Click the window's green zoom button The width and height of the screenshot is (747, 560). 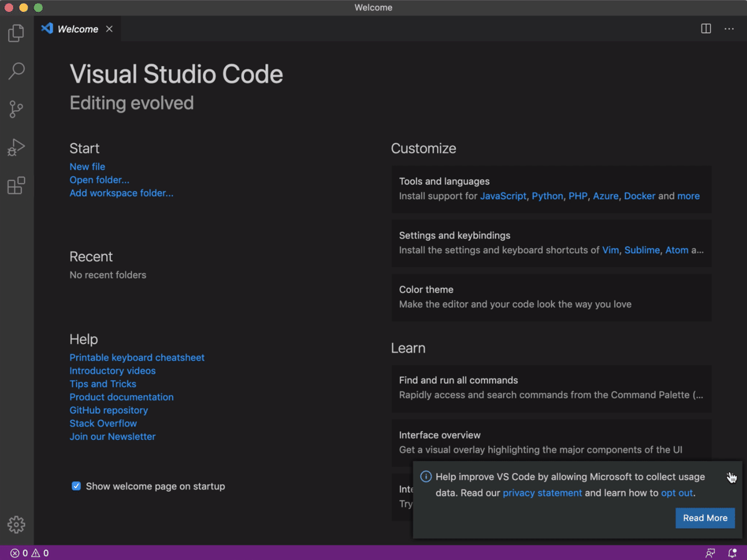38,7
